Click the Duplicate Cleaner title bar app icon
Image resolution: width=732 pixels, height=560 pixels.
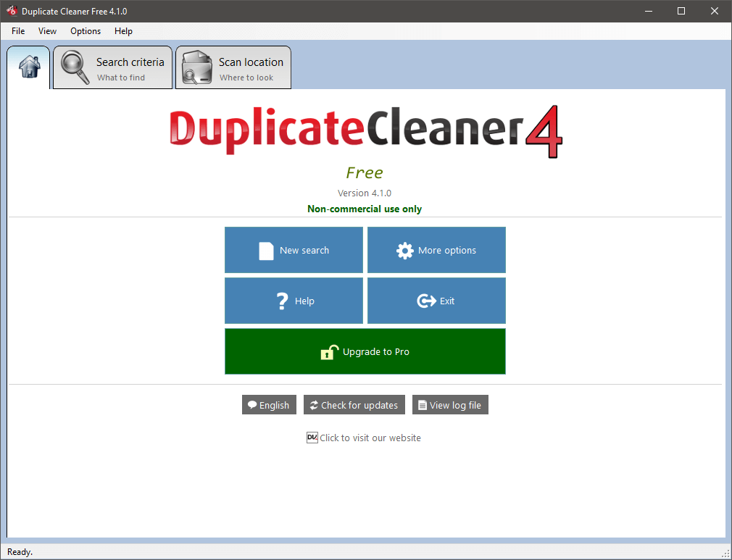pos(12,11)
